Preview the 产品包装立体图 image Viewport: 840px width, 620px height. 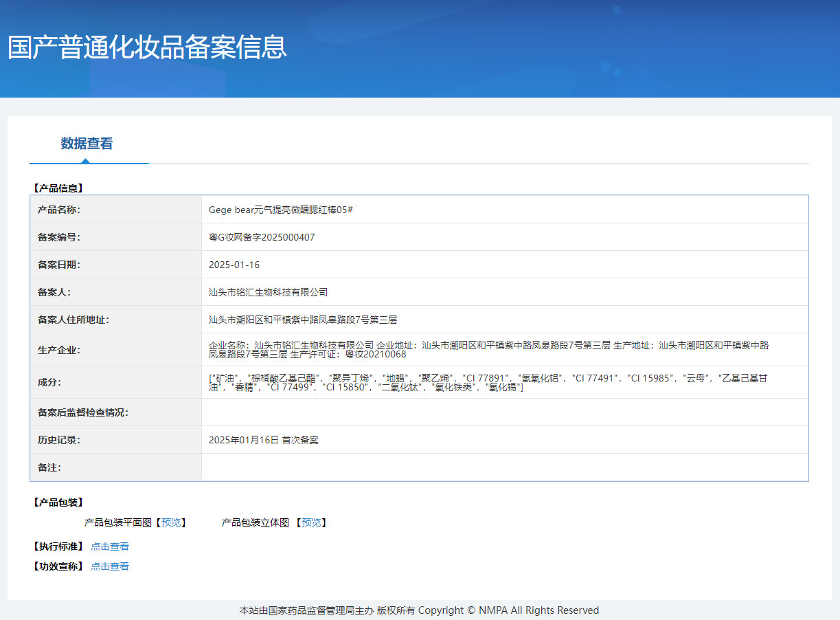[x=311, y=522]
